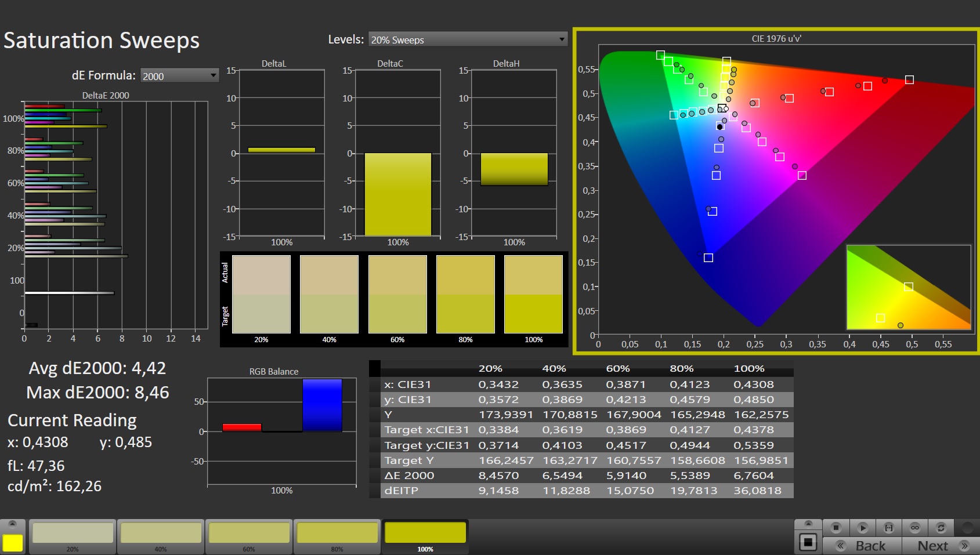Click the 80% Actual/Target comparison swatch
Image resolution: width=980 pixels, height=555 pixels.
(465, 295)
